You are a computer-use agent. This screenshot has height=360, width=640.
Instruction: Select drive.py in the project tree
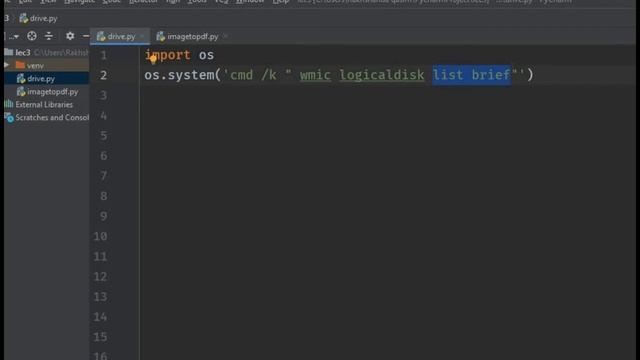pos(47,78)
